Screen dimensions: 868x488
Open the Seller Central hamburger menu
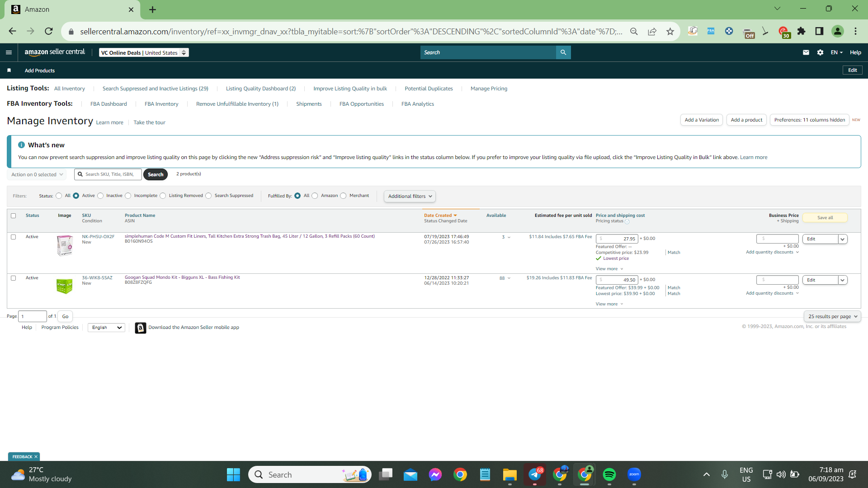click(9, 52)
